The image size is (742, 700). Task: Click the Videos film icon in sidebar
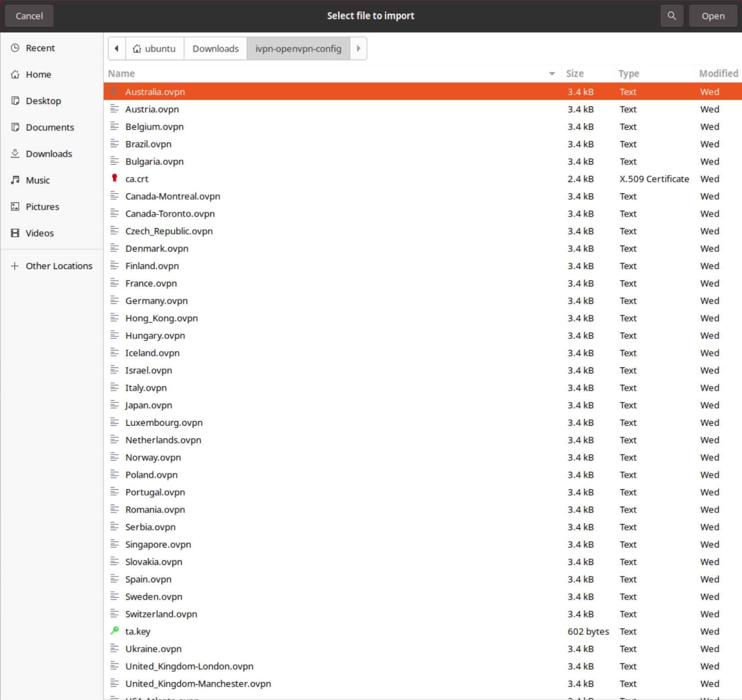click(x=15, y=233)
